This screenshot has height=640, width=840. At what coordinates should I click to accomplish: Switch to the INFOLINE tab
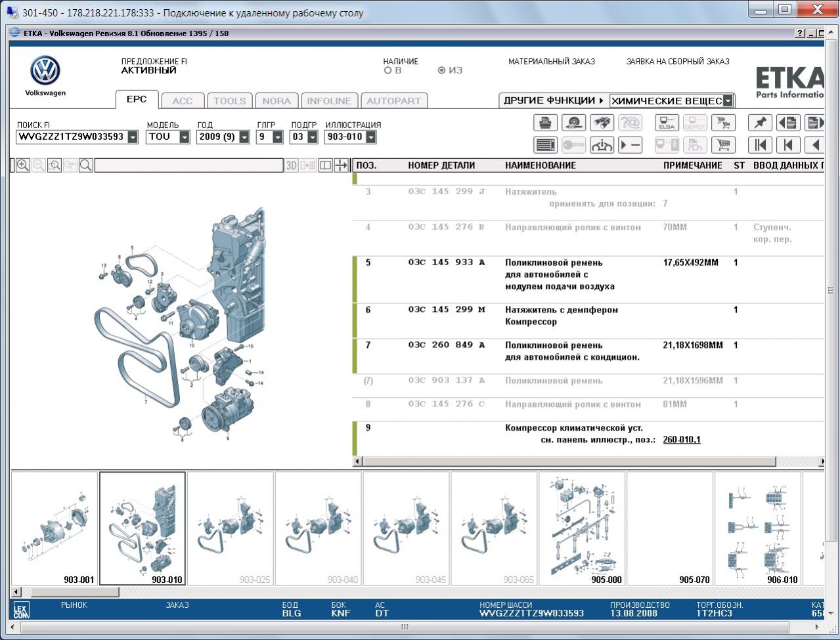click(329, 100)
